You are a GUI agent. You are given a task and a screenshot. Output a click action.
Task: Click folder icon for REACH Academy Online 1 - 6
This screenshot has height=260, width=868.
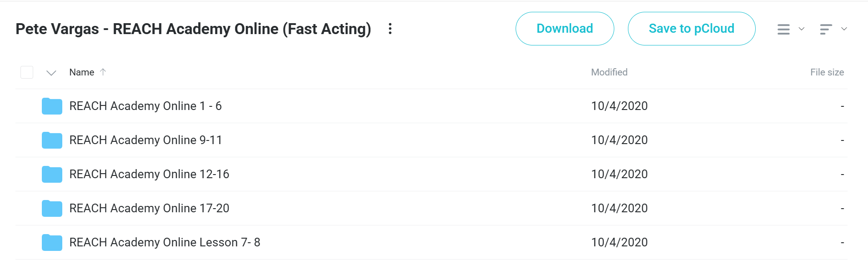(x=52, y=106)
